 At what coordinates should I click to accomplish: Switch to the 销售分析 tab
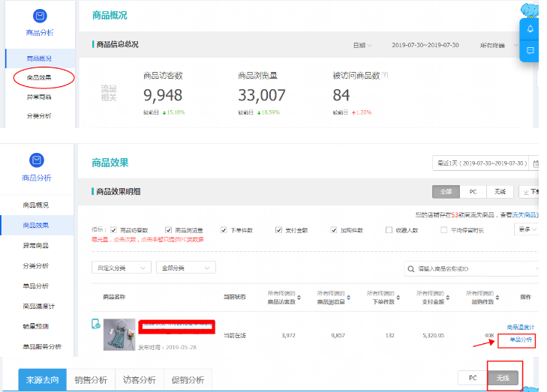[x=92, y=380]
